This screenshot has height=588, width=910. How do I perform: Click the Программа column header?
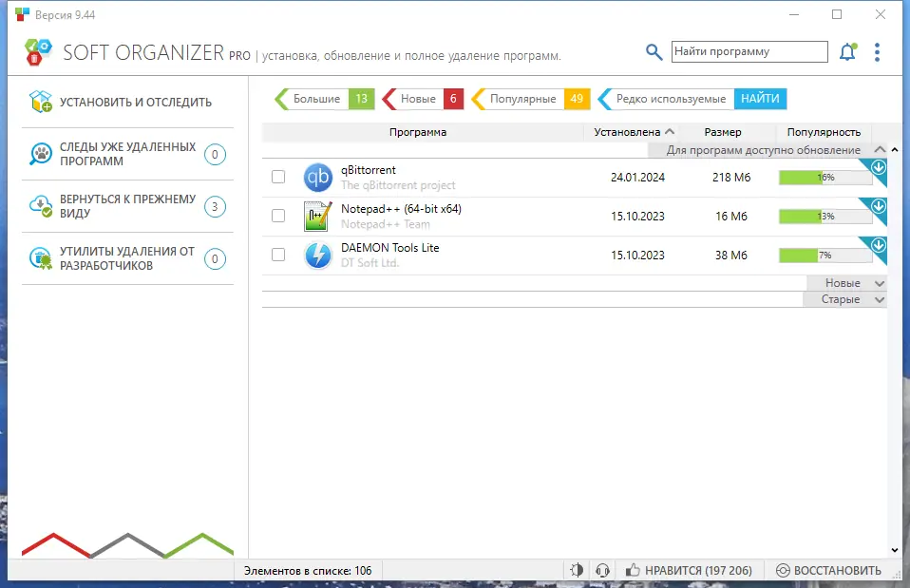coord(423,132)
